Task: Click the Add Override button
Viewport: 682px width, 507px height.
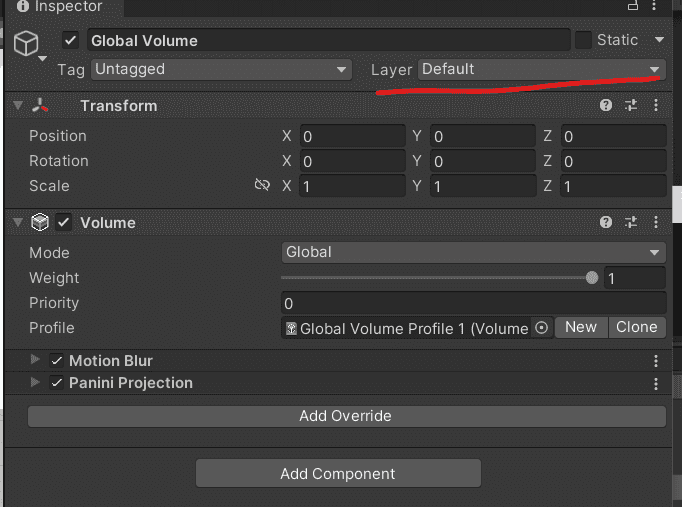Action: coord(347,416)
